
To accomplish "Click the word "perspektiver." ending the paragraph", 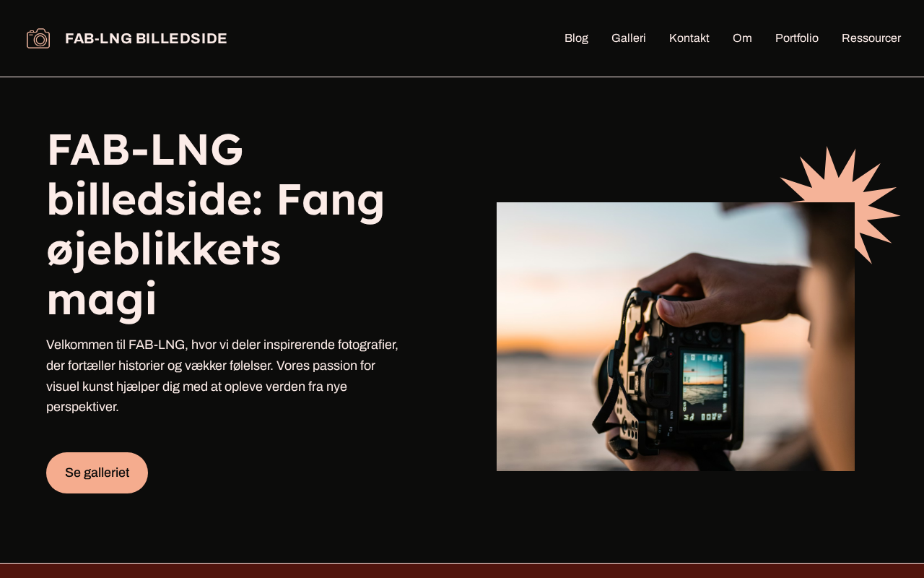I will coord(82,407).
